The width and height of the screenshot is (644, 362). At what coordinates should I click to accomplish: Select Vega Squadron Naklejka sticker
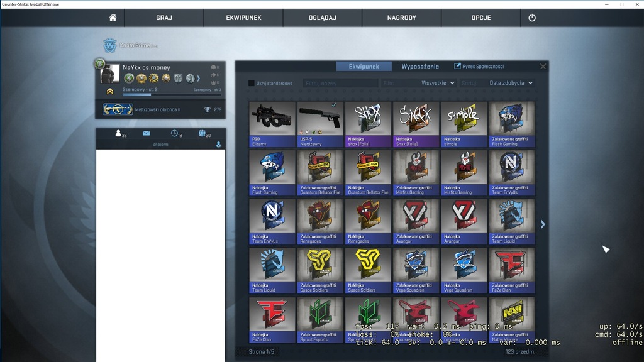(x=464, y=270)
